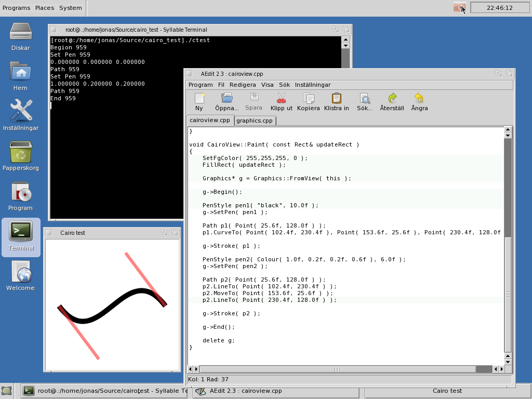This screenshot has width=532, height=399.
Task: Click the 'delete g;' code line
Action: [x=219, y=340]
